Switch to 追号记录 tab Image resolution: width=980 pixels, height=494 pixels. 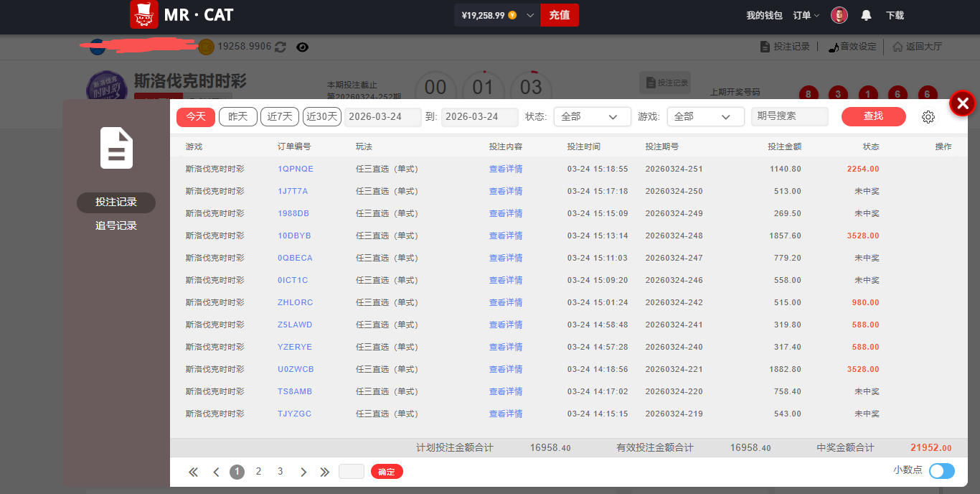[x=116, y=225]
